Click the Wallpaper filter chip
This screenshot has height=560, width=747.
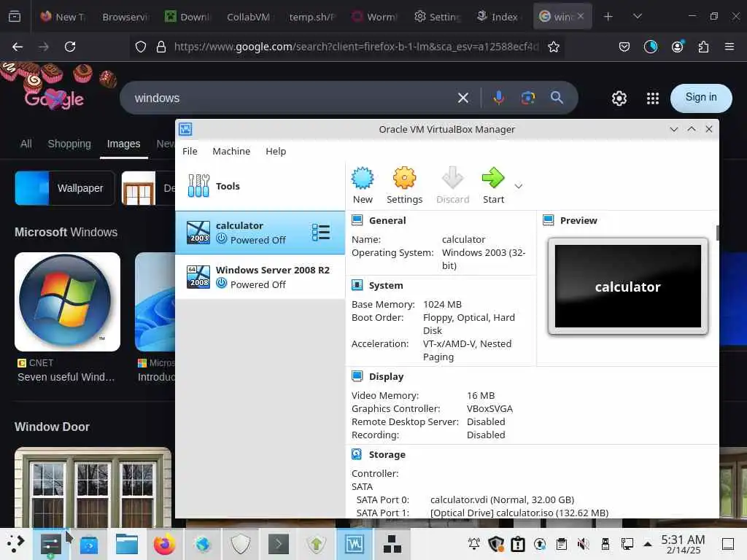(x=65, y=188)
